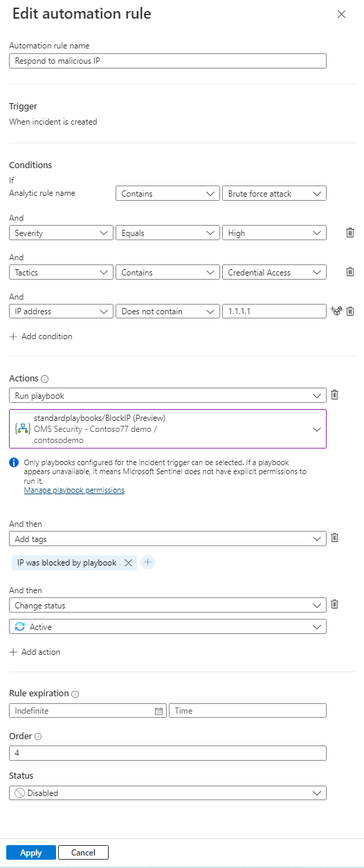
Task: Open the Manage playbook permissions link
Action: (x=74, y=490)
